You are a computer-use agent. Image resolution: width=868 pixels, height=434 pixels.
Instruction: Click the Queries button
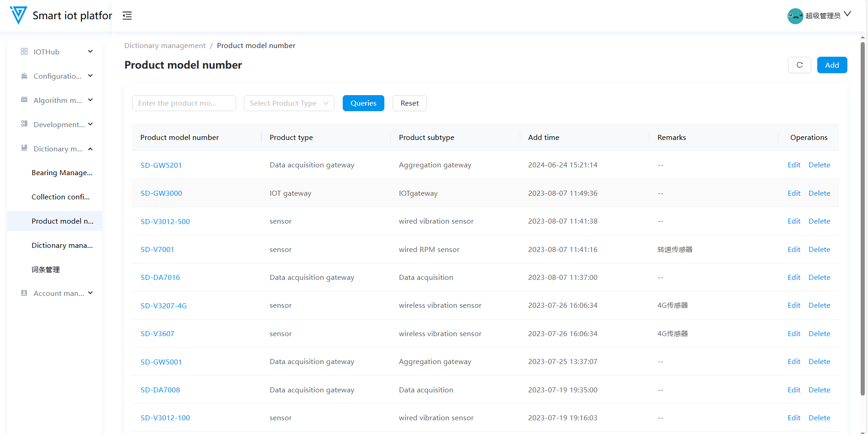(363, 103)
